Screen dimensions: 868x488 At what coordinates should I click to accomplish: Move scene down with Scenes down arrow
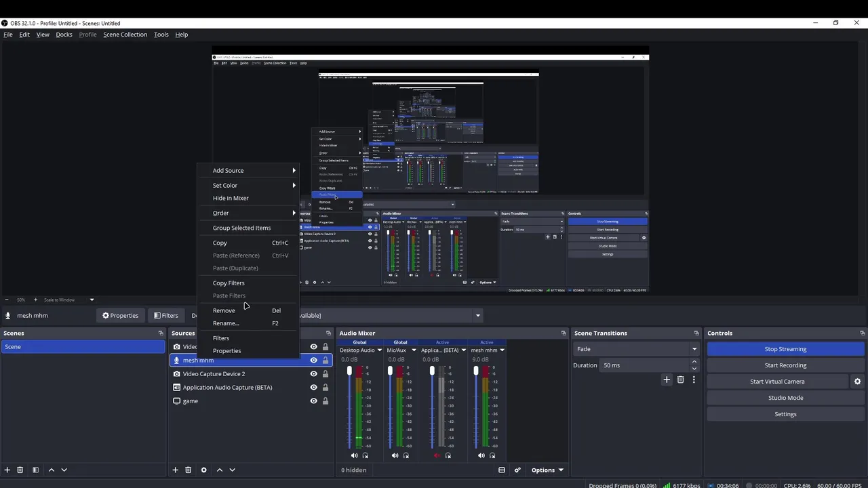64,470
